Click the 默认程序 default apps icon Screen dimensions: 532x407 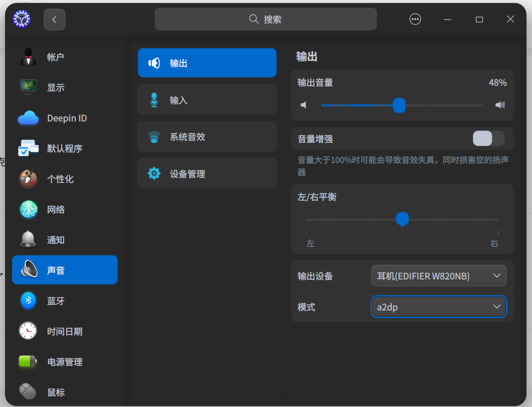(27, 148)
